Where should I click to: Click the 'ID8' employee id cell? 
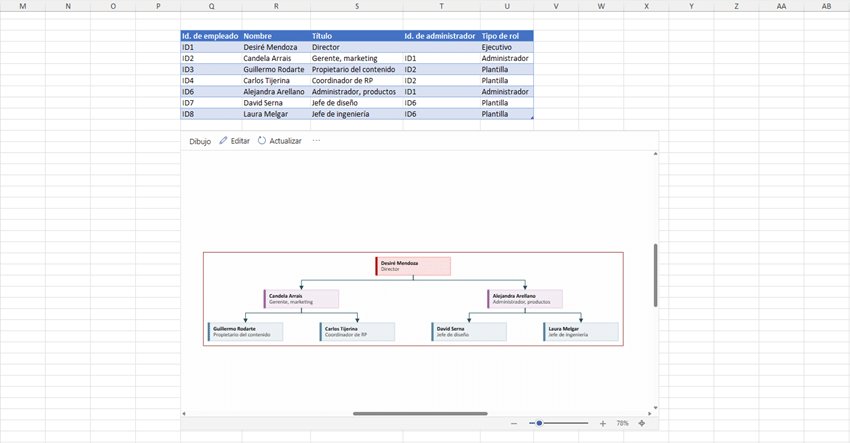point(211,114)
